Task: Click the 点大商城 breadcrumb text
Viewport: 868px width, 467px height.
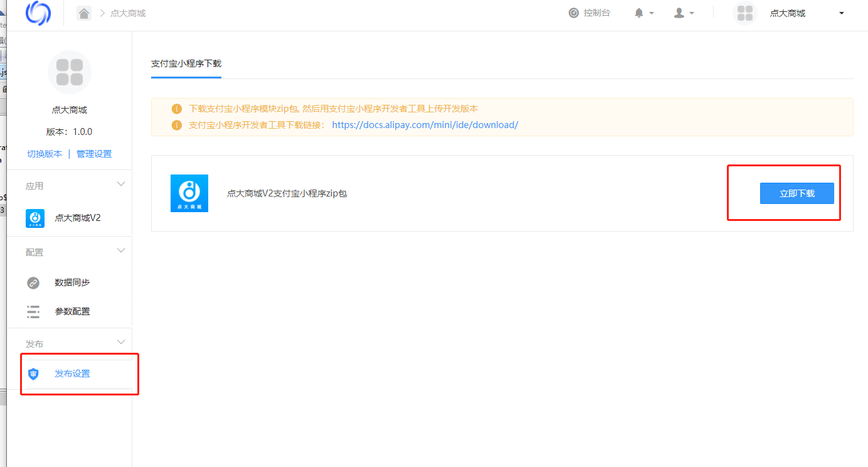Action: [128, 13]
